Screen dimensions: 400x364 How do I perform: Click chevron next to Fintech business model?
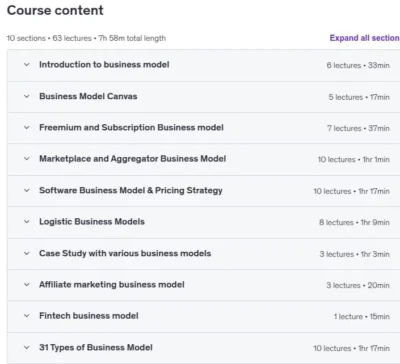27,316
